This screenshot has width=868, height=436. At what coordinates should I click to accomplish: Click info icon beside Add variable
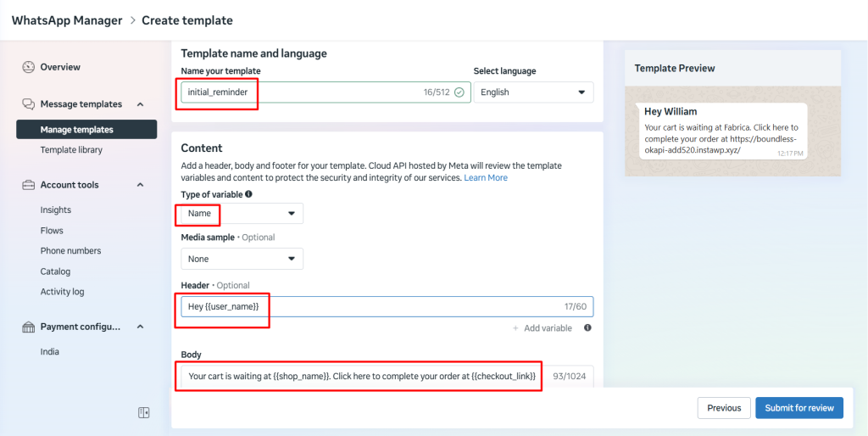click(x=587, y=328)
